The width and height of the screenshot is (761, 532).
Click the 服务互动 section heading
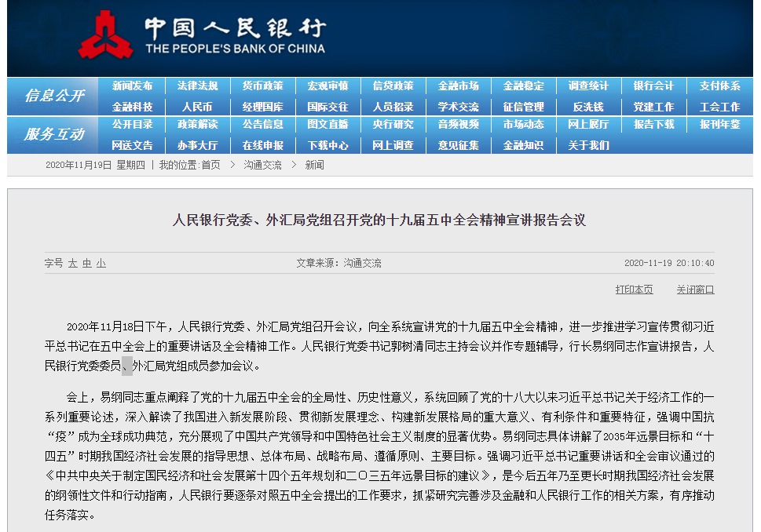tap(54, 134)
